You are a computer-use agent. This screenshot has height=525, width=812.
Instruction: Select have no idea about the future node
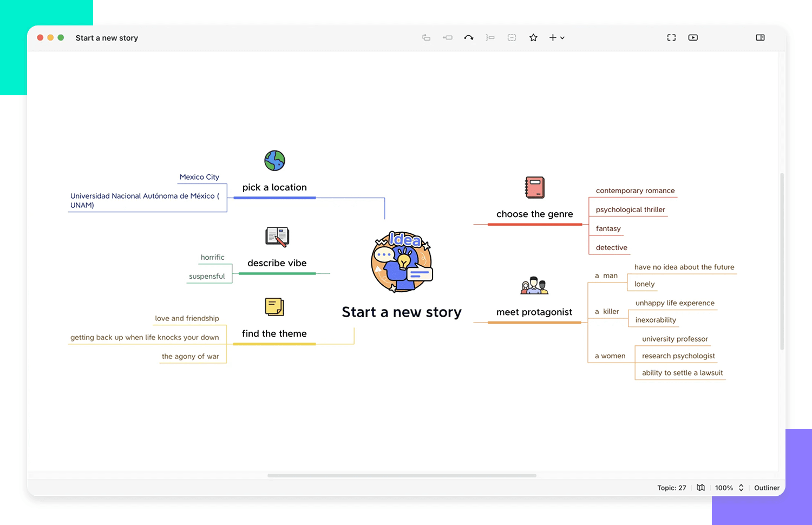coord(684,267)
